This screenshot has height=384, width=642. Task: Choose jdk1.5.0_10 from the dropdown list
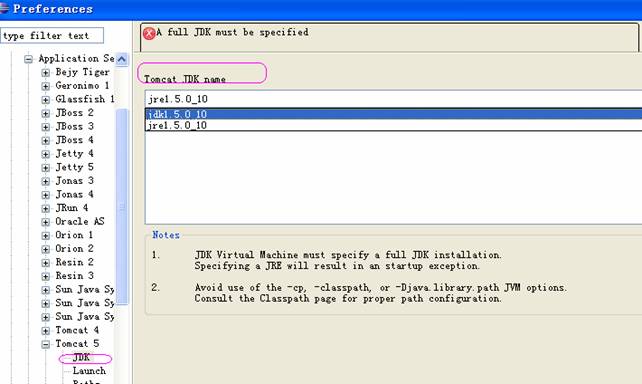tap(394, 114)
